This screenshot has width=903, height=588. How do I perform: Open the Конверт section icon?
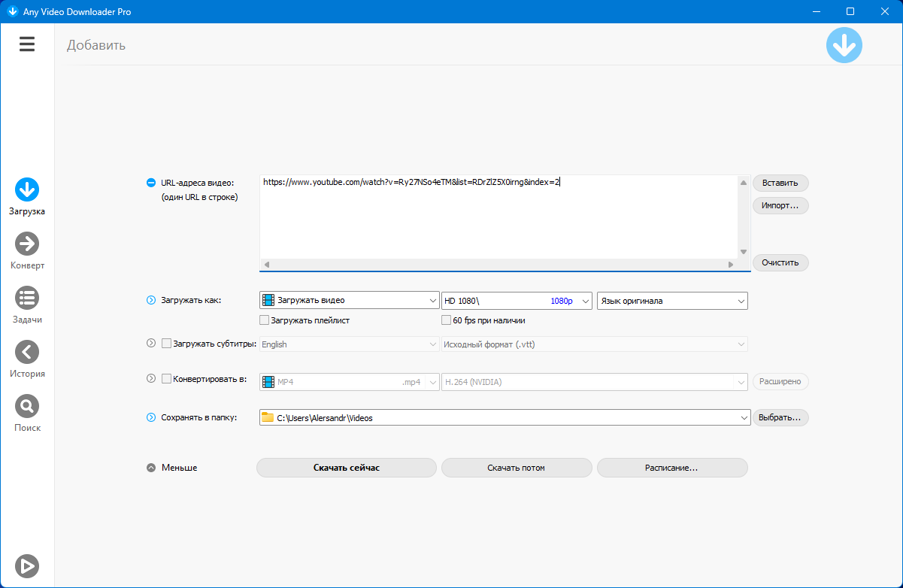tap(27, 244)
